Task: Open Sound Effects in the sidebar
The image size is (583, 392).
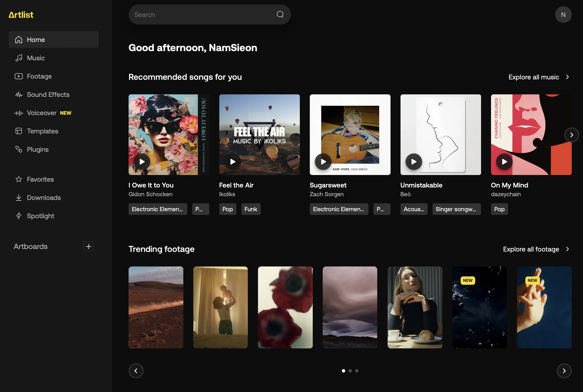Action: pos(48,95)
